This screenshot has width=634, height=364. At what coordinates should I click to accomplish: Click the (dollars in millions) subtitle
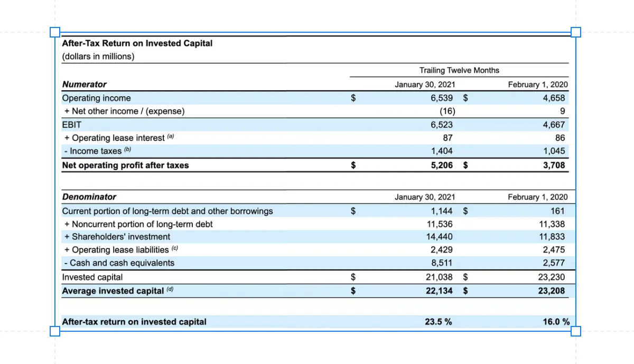tap(98, 57)
